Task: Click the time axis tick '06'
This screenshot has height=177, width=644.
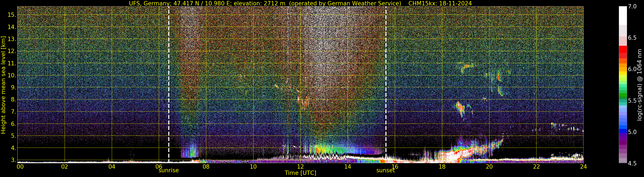Action: tap(159, 166)
